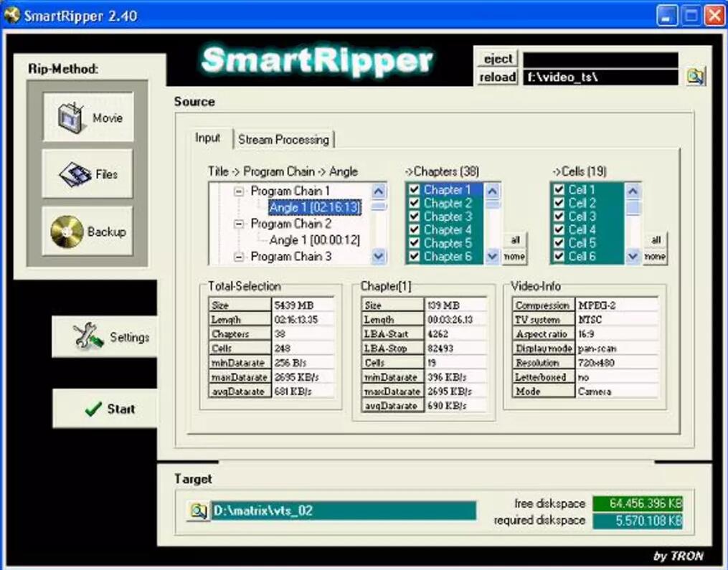
Task: Click program chain tree scroll down arrow
Action: [x=379, y=256]
